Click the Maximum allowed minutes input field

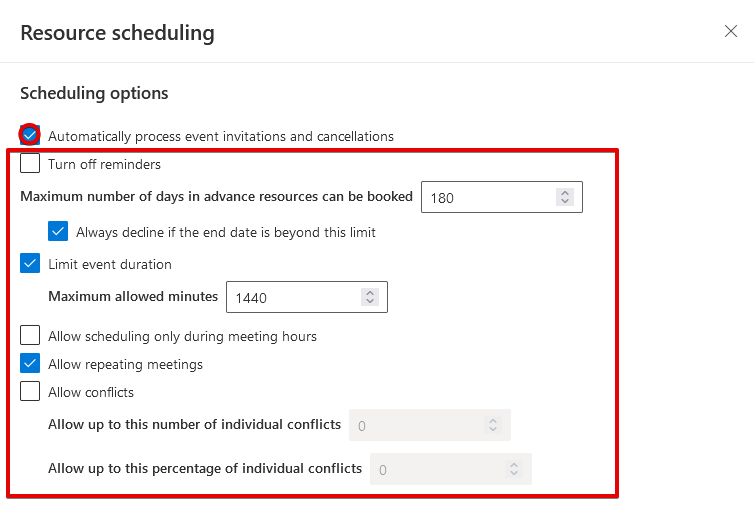pos(291,297)
